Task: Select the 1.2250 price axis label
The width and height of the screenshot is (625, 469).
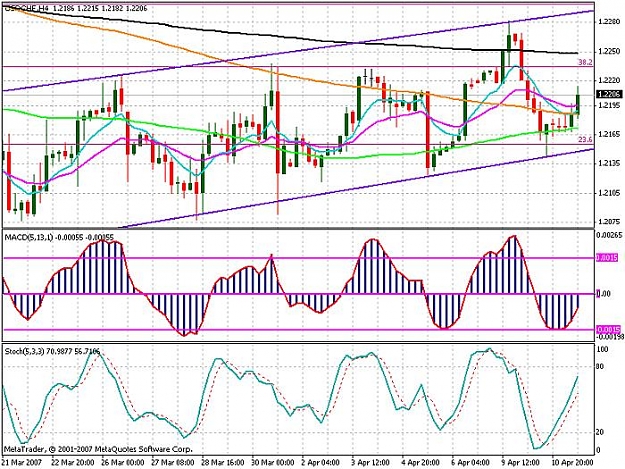Action: [x=609, y=51]
